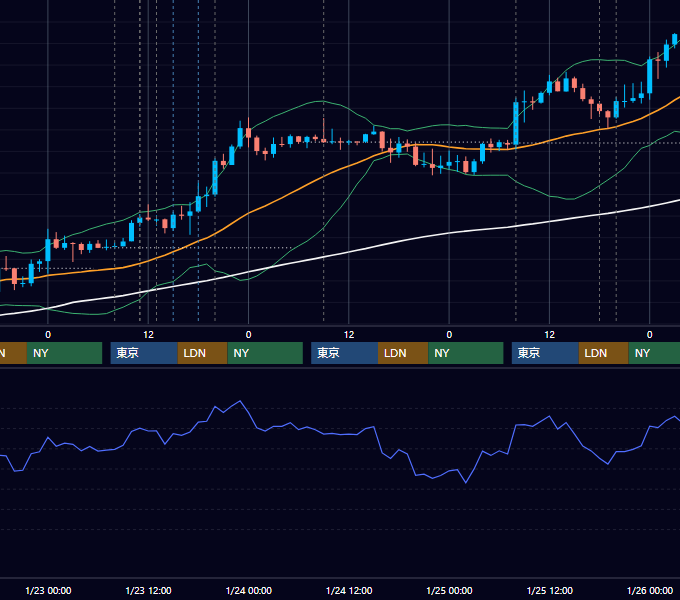Click the '1/23 12:00' time axis label

pos(148,590)
